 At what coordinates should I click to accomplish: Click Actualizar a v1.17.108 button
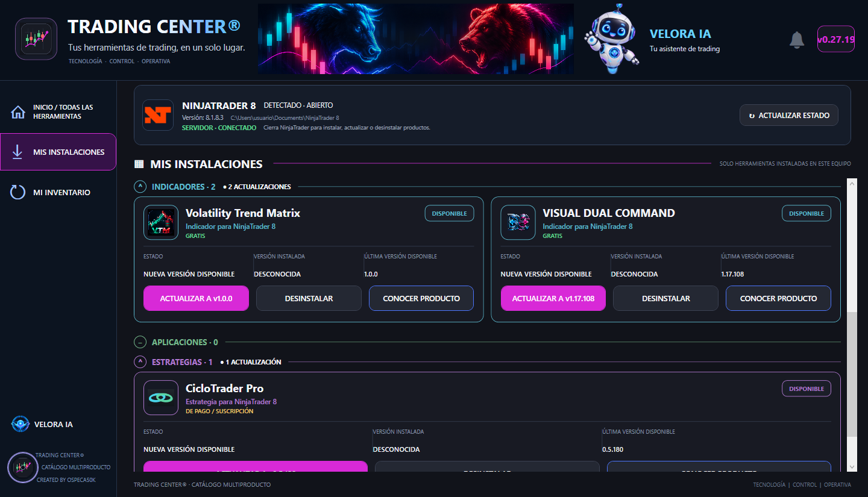[x=553, y=298]
